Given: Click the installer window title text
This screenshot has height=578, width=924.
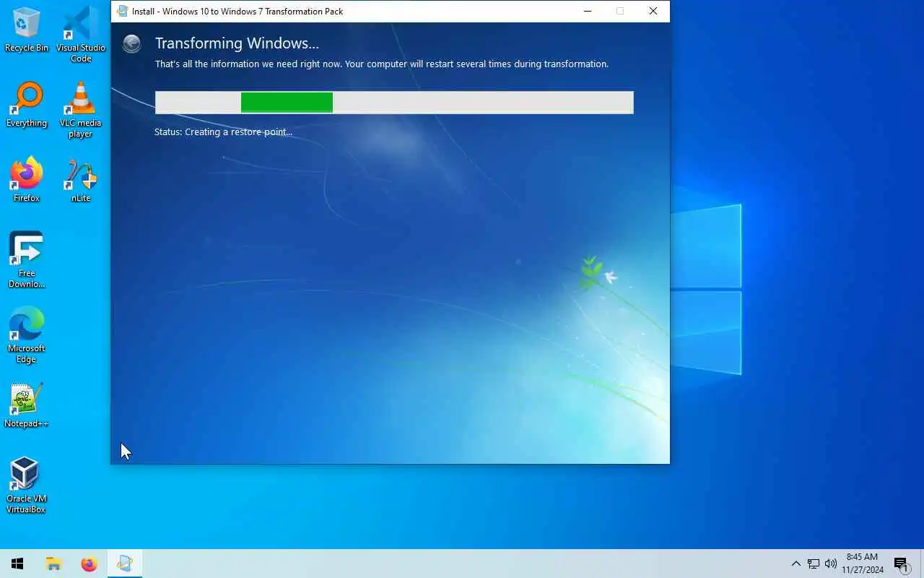Looking at the screenshot, I should 237,12.
